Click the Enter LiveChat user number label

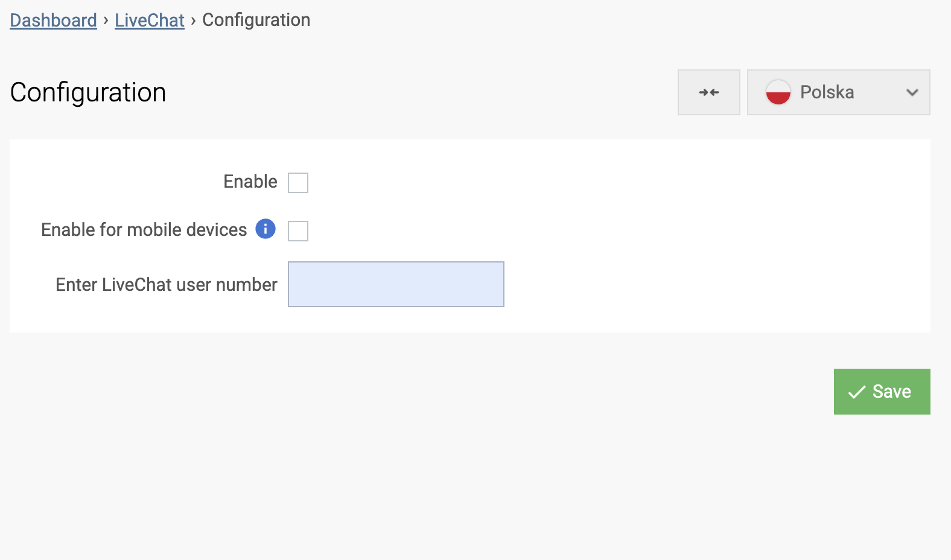[x=166, y=284]
